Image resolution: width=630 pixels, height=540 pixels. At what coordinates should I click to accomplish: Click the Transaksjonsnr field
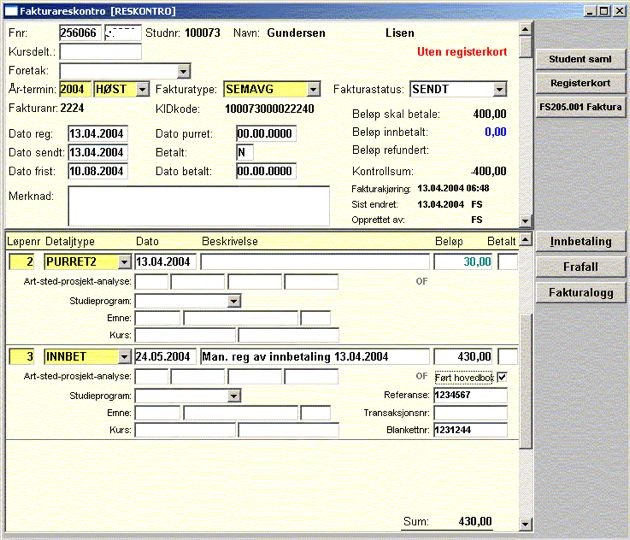[470, 413]
